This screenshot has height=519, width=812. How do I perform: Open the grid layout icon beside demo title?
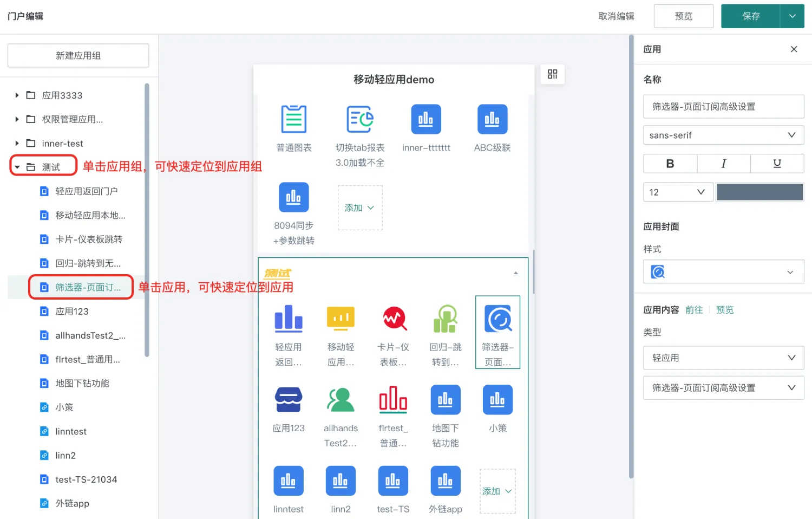tap(552, 74)
